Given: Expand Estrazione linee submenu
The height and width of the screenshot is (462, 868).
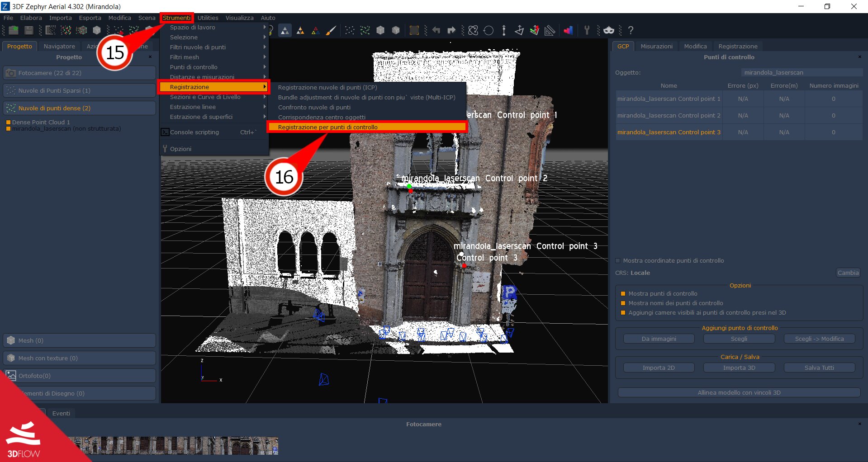Looking at the screenshot, I should point(214,107).
